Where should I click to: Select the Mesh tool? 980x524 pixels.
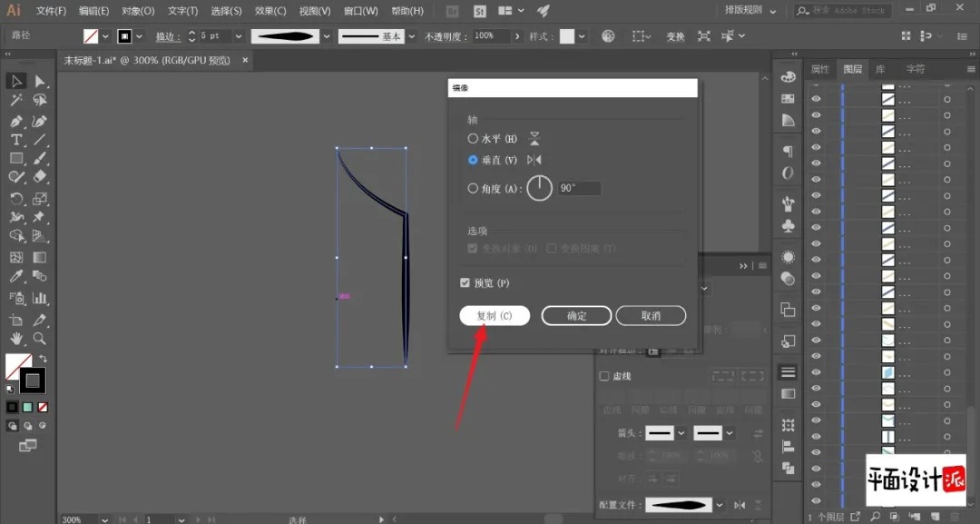(x=16, y=257)
